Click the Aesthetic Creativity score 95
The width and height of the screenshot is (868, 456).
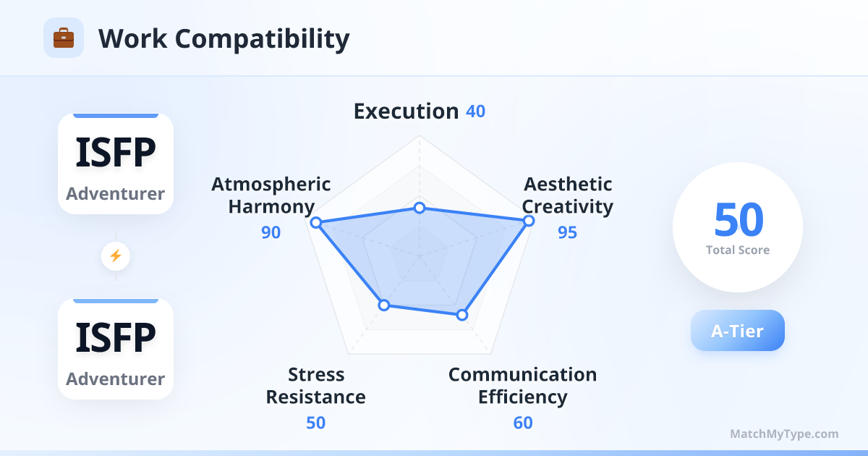pyautogui.click(x=568, y=232)
